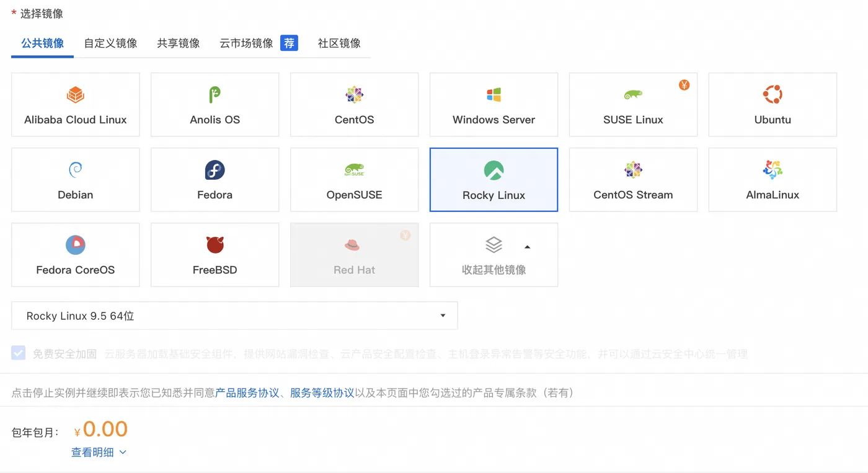Screen dimensions: 868x473
Task: Go to the 共享镜像 tab
Action: click(x=178, y=43)
